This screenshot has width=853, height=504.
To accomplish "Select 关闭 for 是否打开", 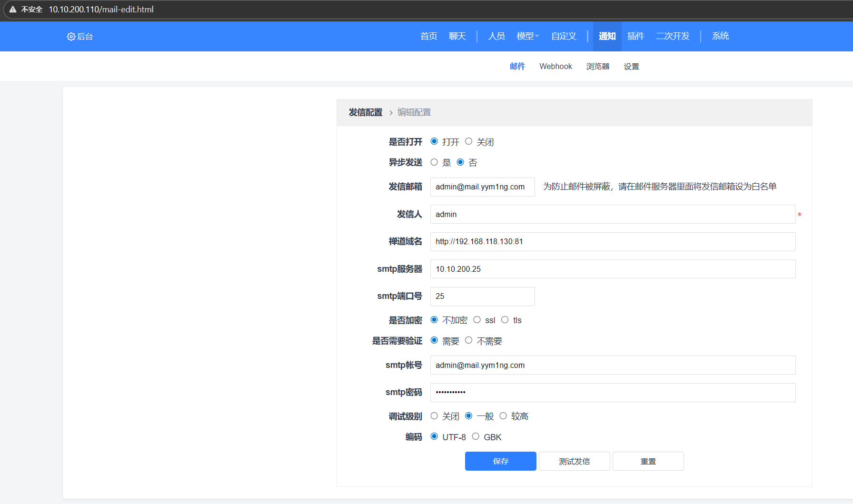I will [469, 141].
